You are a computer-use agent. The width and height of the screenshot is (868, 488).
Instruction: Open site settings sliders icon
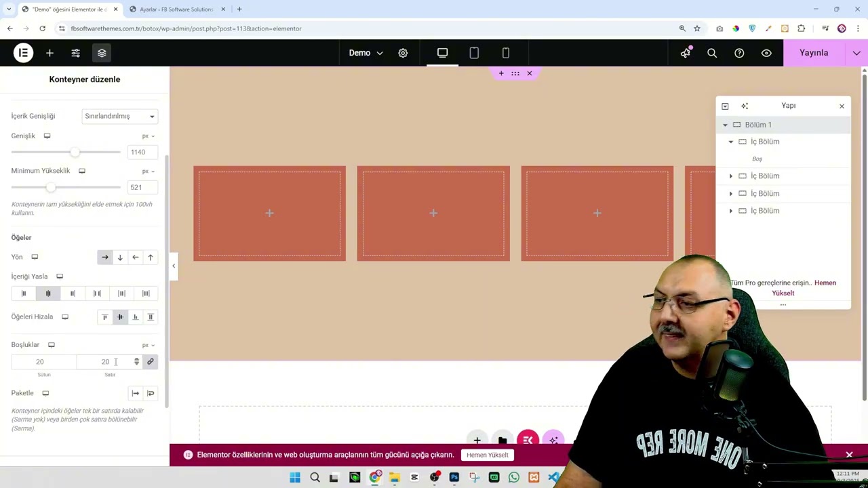pyautogui.click(x=76, y=53)
